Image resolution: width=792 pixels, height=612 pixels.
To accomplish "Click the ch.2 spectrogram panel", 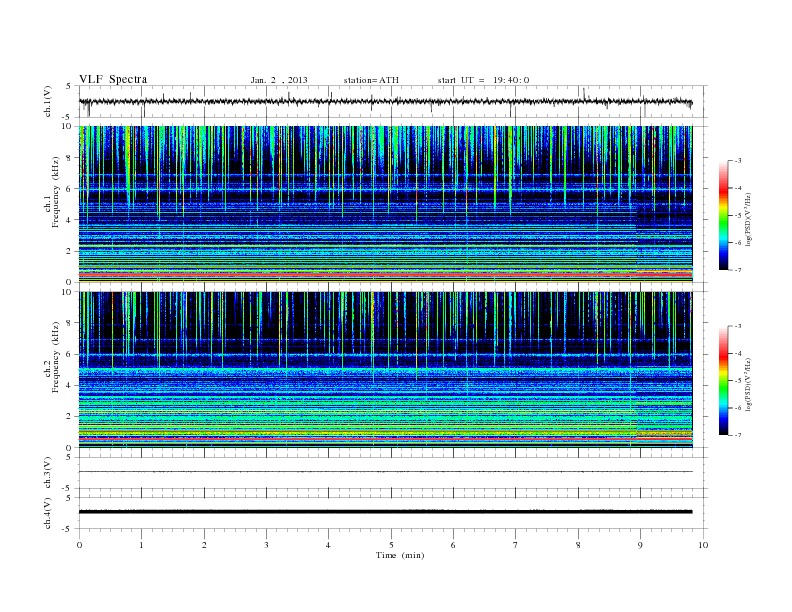I will 385,369.
